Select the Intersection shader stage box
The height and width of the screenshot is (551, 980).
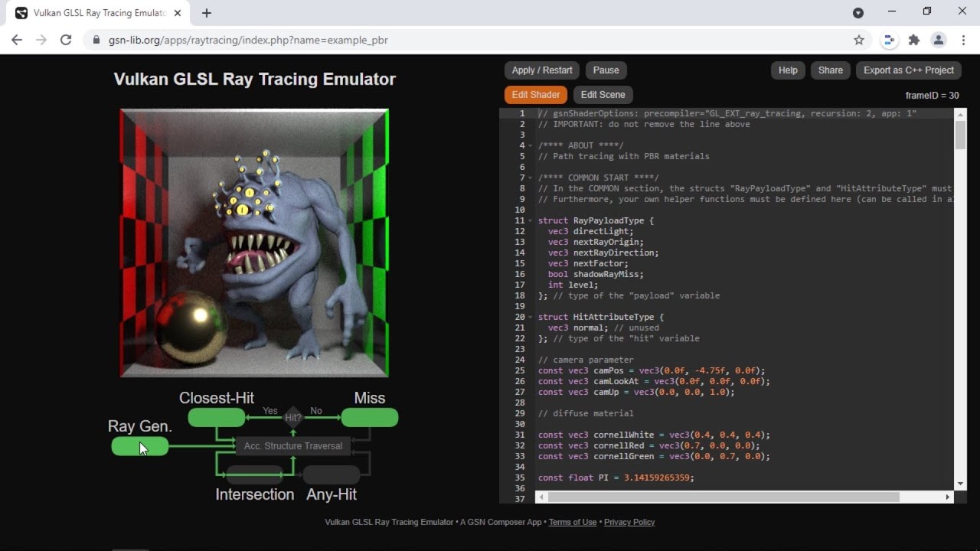(x=255, y=474)
